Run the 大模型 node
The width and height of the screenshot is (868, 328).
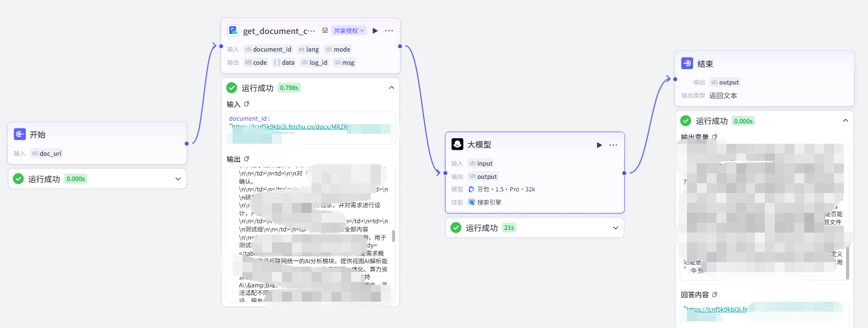pyautogui.click(x=599, y=145)
